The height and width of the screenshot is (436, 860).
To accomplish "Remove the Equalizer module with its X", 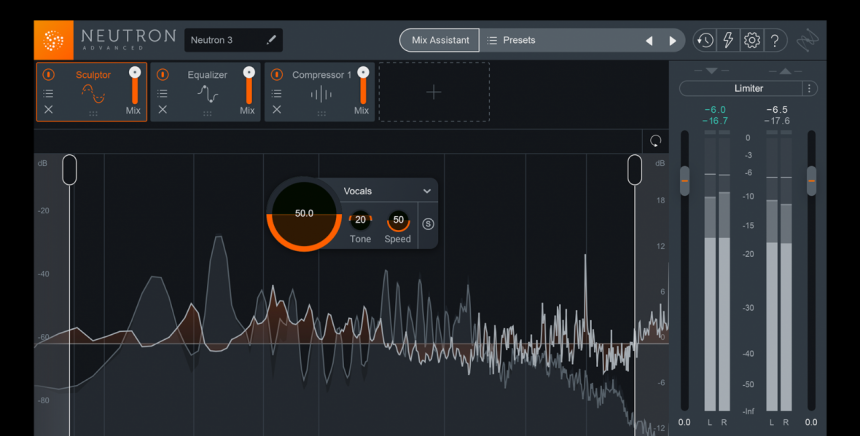I will pos(162,110).
